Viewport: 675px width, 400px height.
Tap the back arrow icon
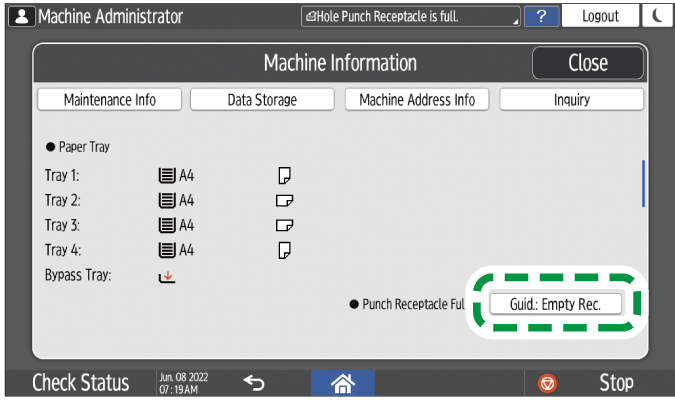[255, 382]
